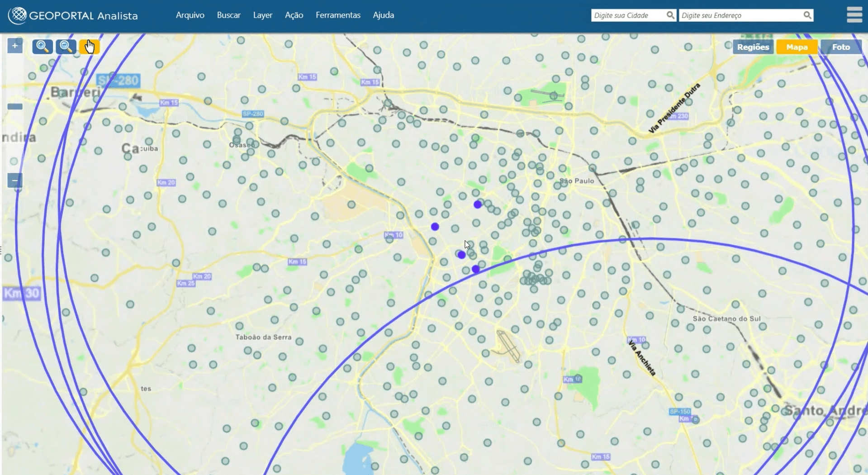Click the plus button on zoom bar
The image size is (868, 475).
(x=15, y=46)
